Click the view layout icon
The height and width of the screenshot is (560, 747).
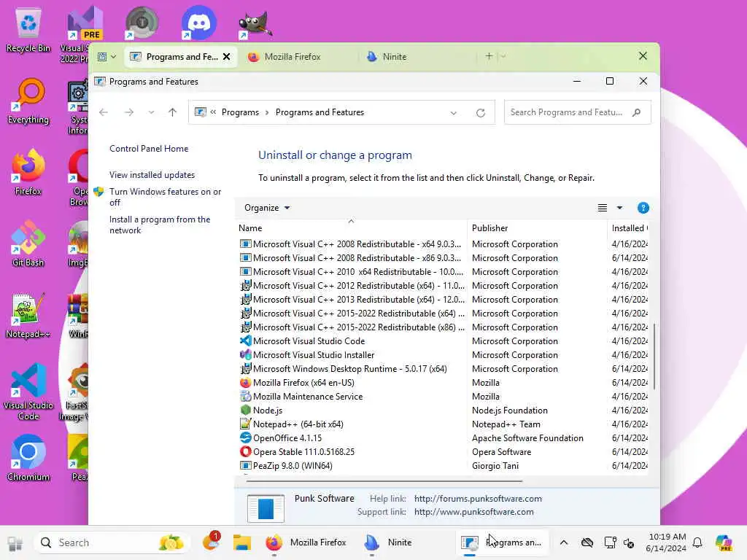pyautogui.click(x=602, y=208)
